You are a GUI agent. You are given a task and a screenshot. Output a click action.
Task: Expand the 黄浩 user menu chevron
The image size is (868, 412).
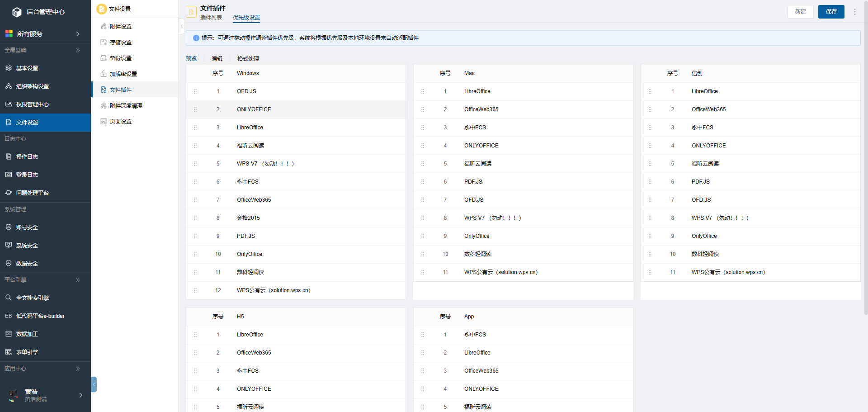point(81,395)
